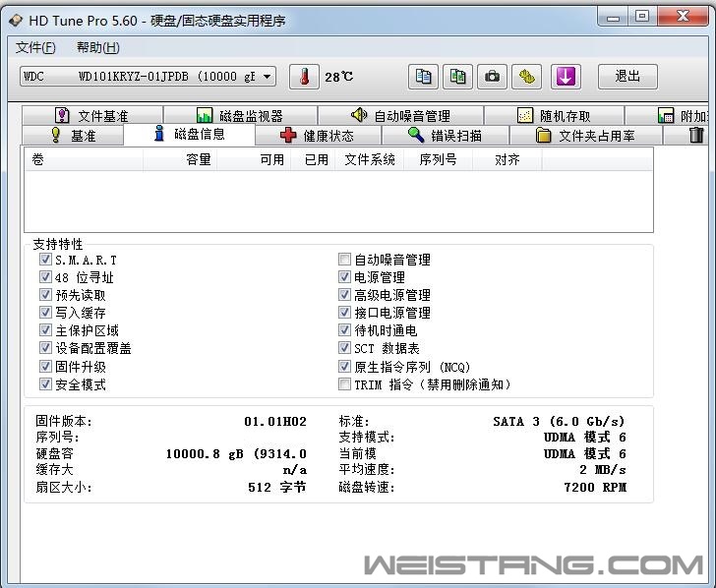
Task: Click the 可用 column header
Action: pos(254,159)
